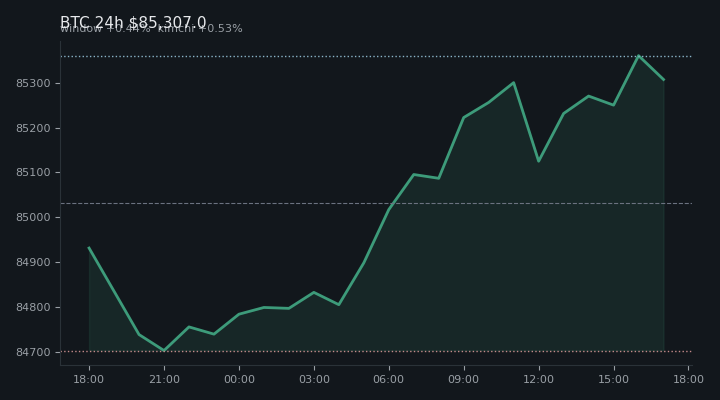Click the 03:00 x-axis label
Screen dimensions: 720x400
[314, 379]
